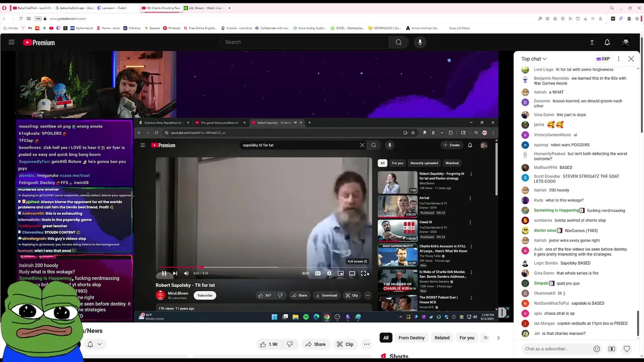Seek on the red video progress bar

pos(264,267)
